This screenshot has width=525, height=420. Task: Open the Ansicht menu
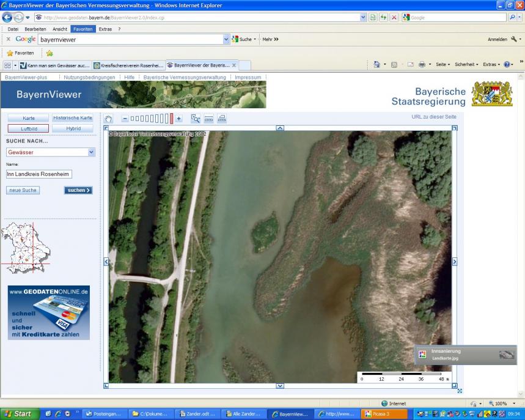(x=60, y=29)
